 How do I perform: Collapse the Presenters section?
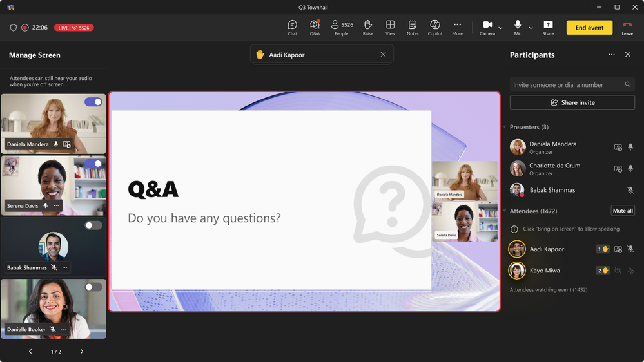coord(505,127)
